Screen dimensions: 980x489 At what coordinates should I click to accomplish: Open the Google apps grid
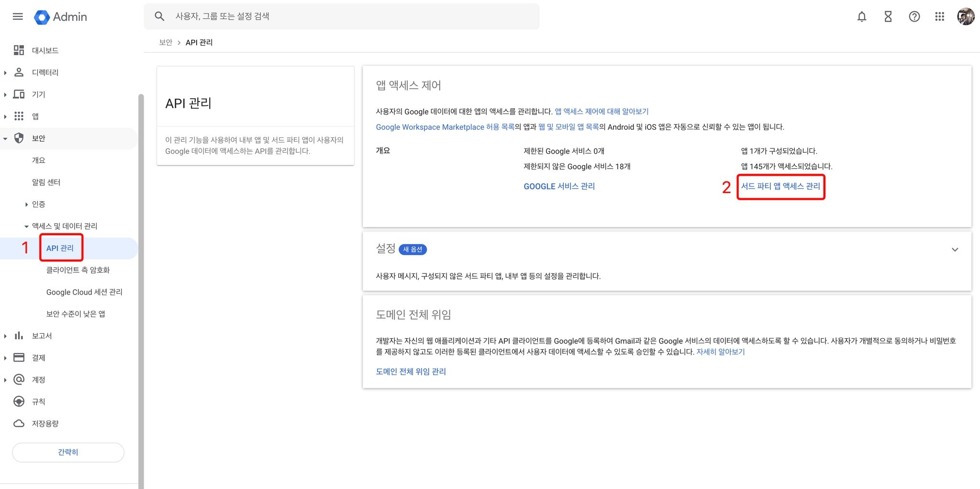[x=939, y=17]
